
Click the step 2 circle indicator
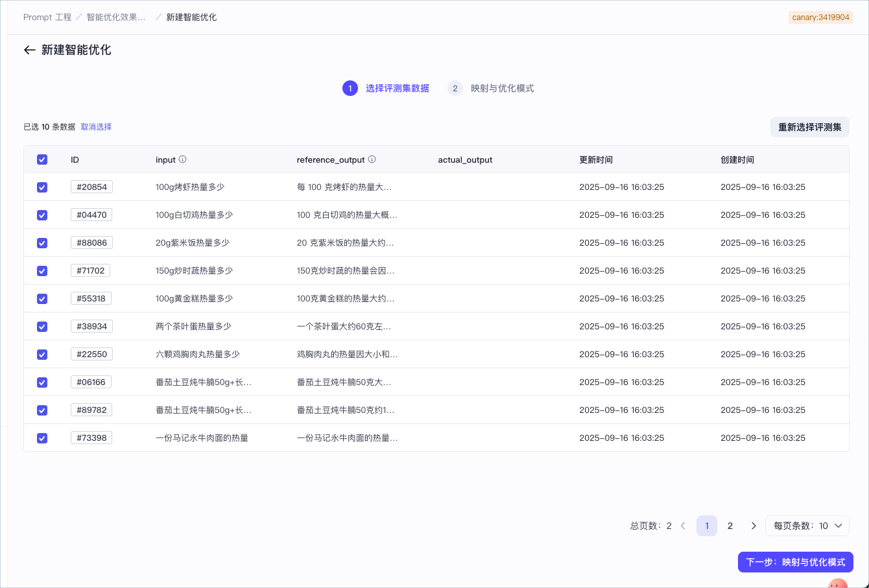coord(455,88)
